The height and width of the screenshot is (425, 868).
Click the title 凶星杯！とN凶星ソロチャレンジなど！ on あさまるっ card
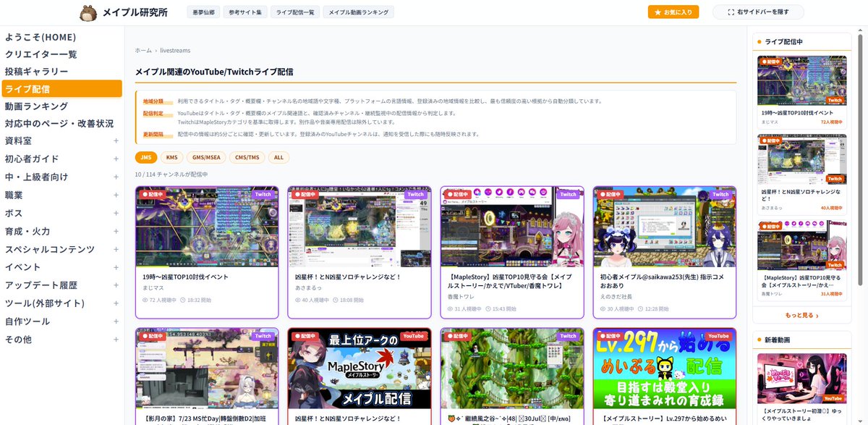click(x=348, y=277)
